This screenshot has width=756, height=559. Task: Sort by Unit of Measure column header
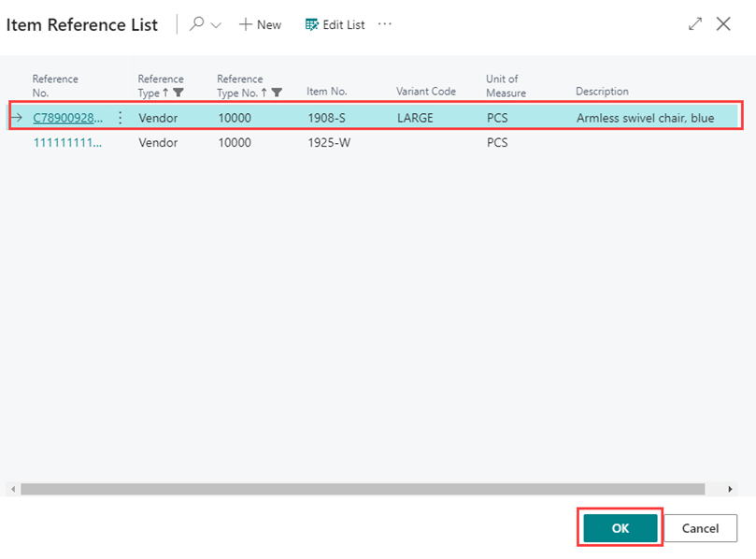(x=506, y=85)
